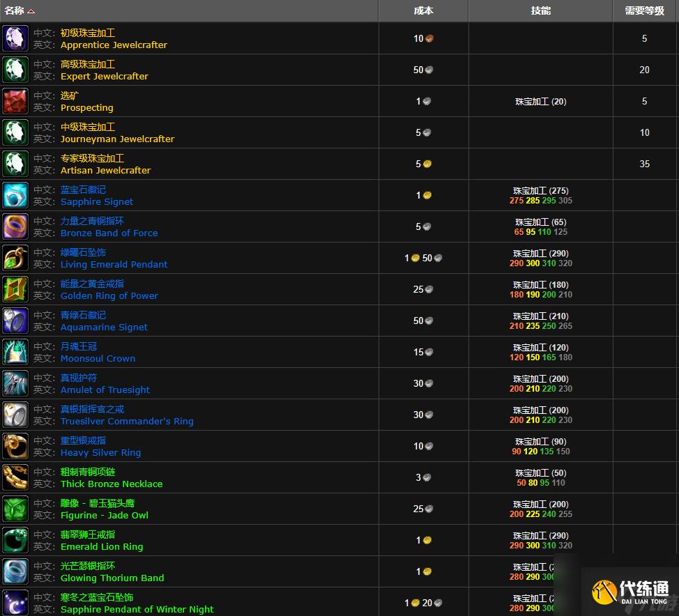Open the Aquamarine Signet link
Screen dimensions: 679x616
(x=104, y=327)
